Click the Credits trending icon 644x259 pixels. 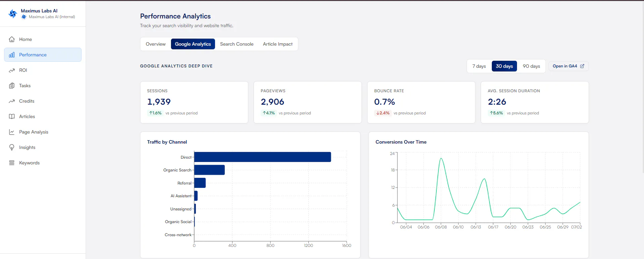pos(12,101)
